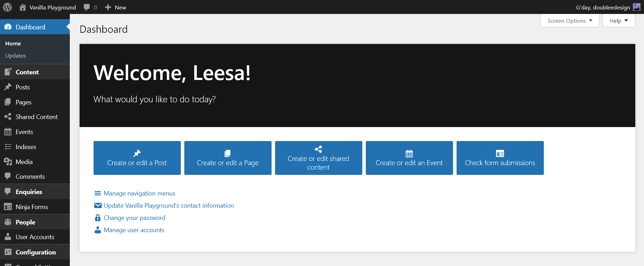
Task: Click the Media icon in sidebar
Action: coord(8,162)
